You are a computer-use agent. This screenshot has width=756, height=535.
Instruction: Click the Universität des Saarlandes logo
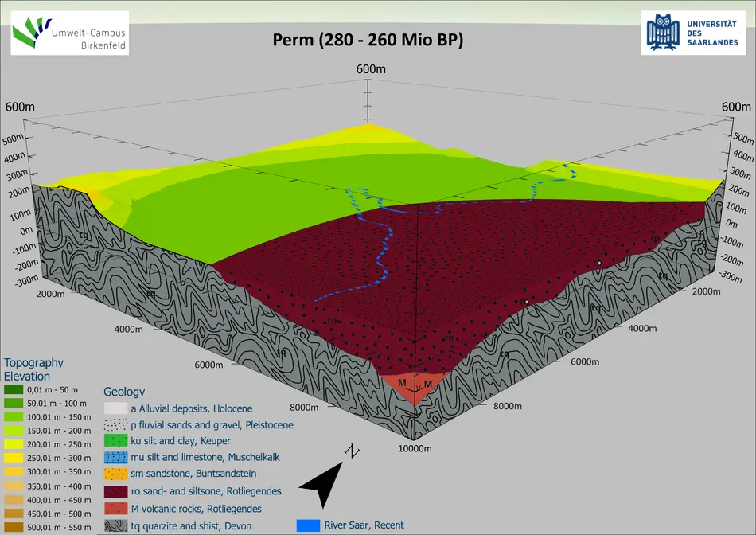pyautogui.click(x=693, y=33)
